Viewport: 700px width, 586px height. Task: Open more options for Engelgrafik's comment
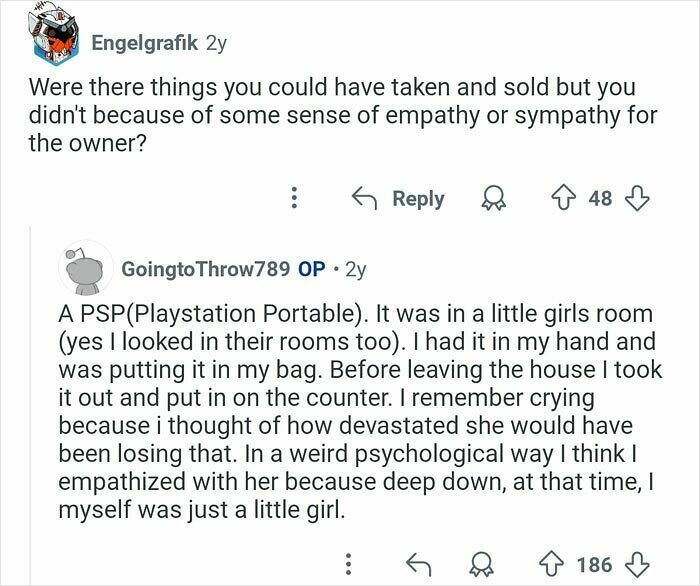[x=293, y=198]
